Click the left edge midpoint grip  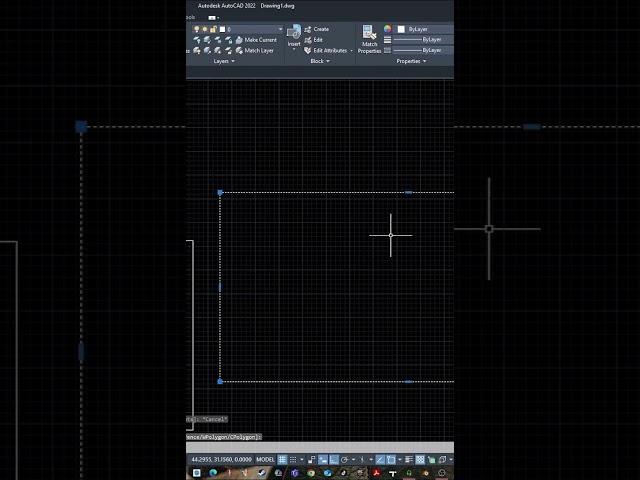point(220,287)
